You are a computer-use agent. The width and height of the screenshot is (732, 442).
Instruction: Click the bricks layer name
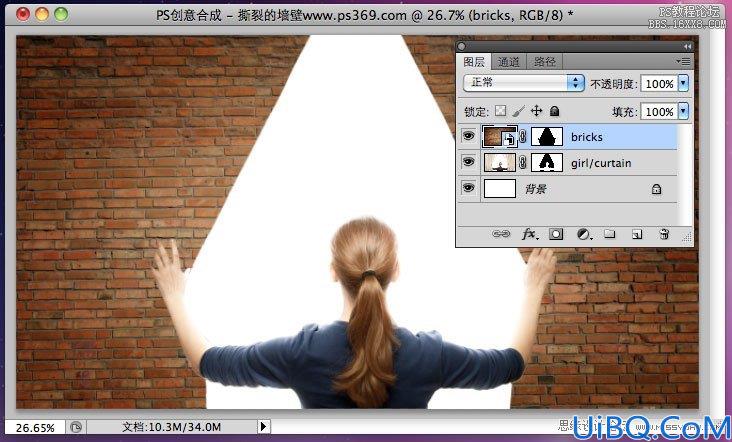(x=586, y=137)
